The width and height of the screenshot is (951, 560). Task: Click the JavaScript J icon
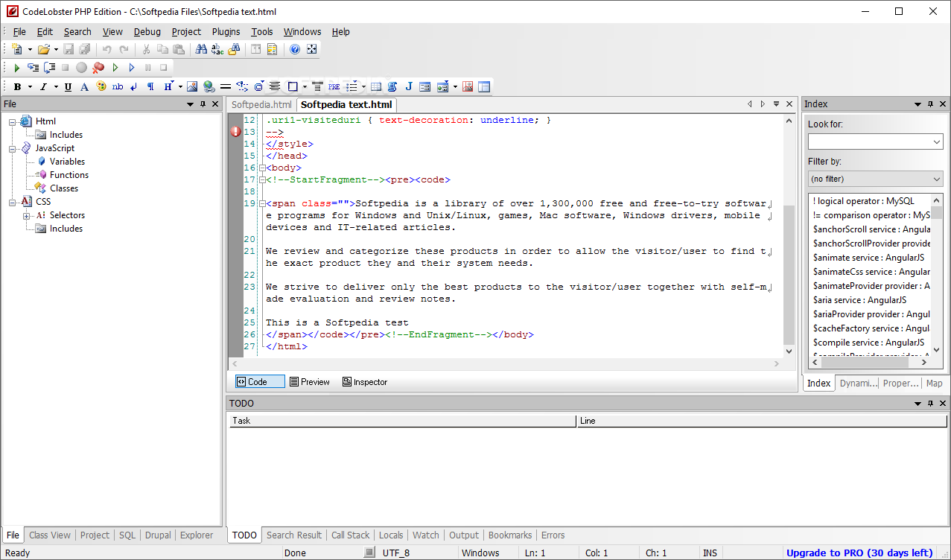coord(409,86)
